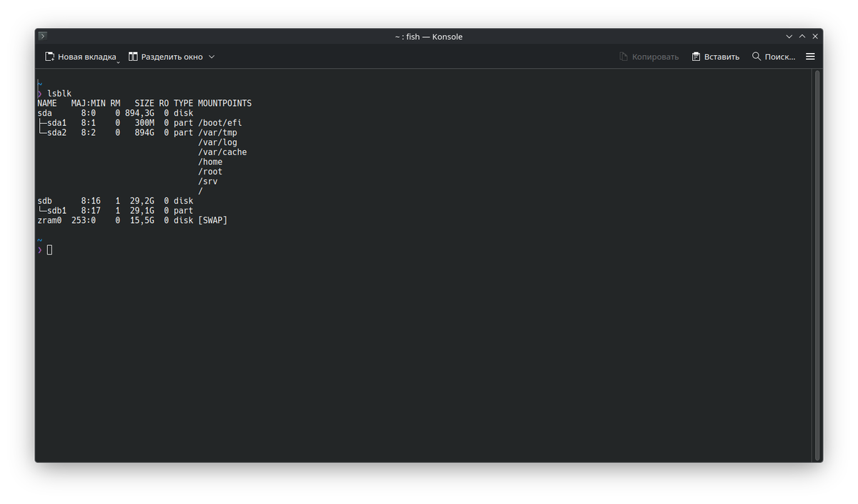Click the 15,5G size value
858x504 pixels.
coord(142,220)
